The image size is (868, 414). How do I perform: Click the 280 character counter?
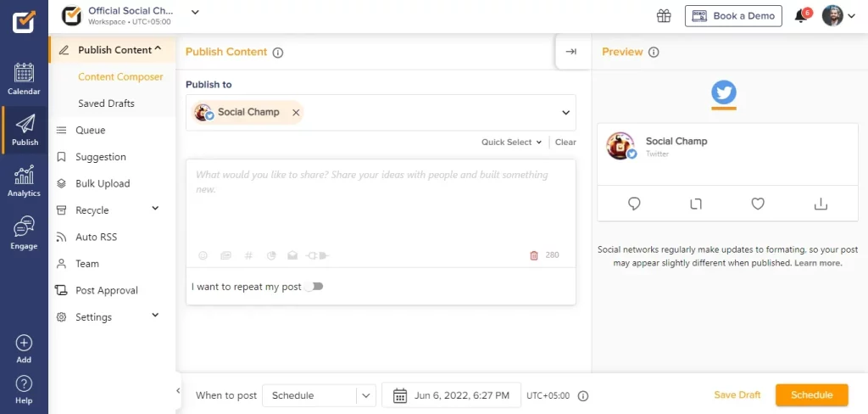[x=552, y=255]
